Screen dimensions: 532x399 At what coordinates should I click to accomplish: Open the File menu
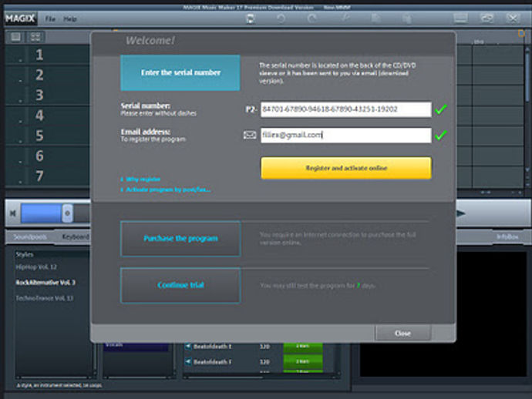(x=50, y=19)
